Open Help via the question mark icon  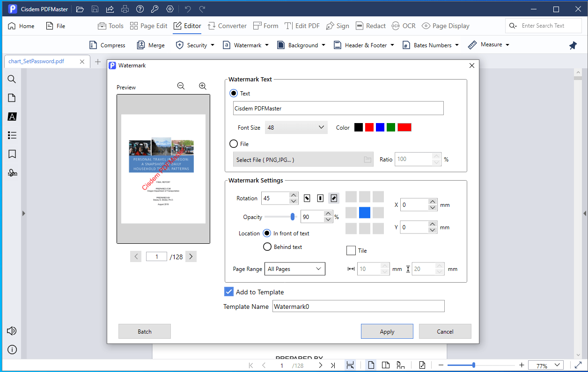(x=140, y=9)
